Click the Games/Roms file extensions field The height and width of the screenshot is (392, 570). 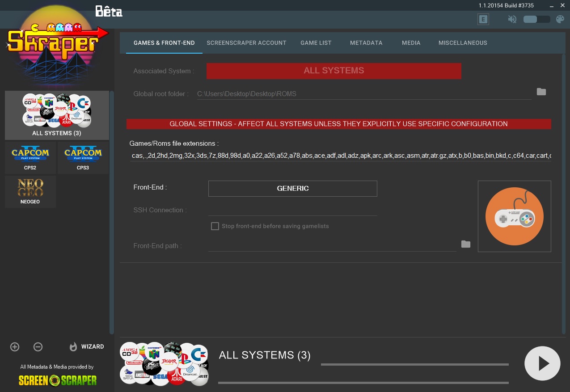[340, 156]
